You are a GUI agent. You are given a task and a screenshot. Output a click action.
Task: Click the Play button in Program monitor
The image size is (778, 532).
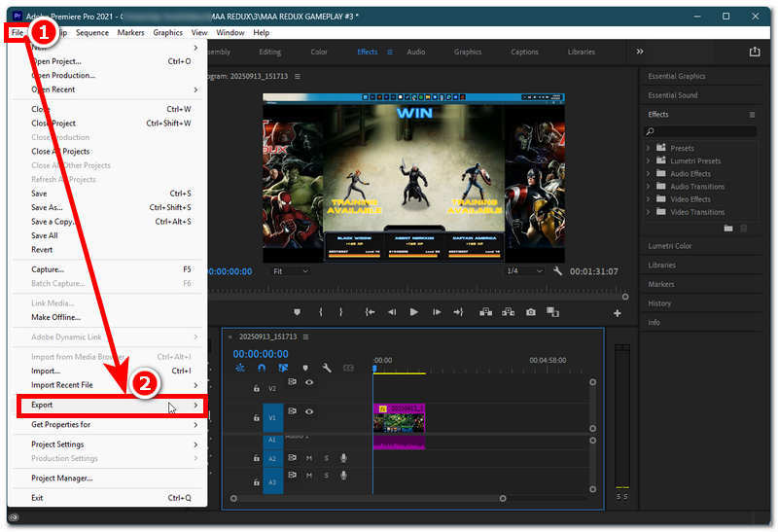point(413,312)
